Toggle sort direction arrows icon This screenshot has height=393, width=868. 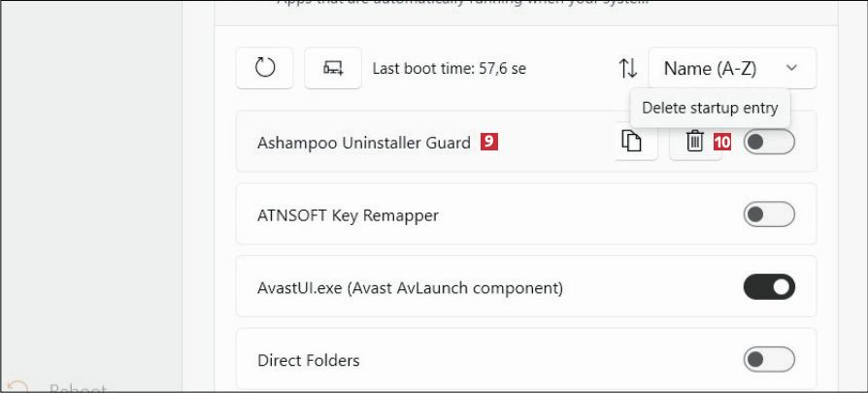(628, 68)
